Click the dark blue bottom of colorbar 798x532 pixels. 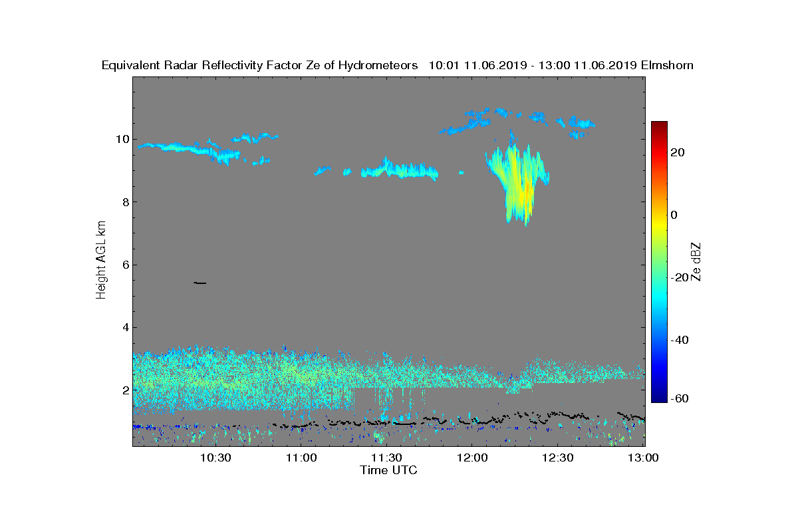point(659,398)
